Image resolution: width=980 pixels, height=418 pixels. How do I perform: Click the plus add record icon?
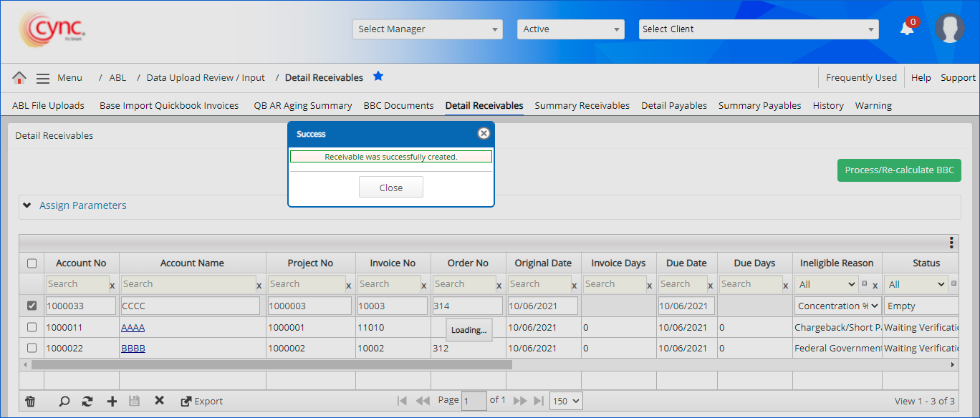coord(112,402)
